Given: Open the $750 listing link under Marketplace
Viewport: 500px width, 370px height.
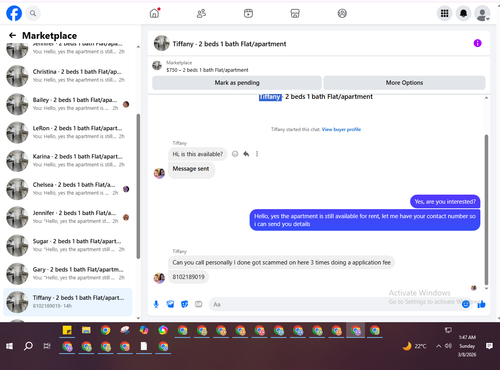Looking at the screenshot, I should tap(207, 70).
